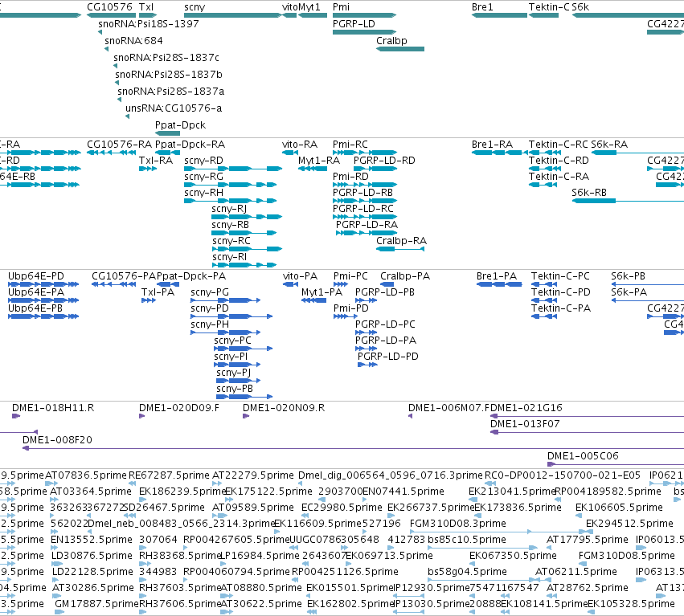Click the S6k-RB transcript label
The width and height of the screenshot is (684, 616).
589,193
